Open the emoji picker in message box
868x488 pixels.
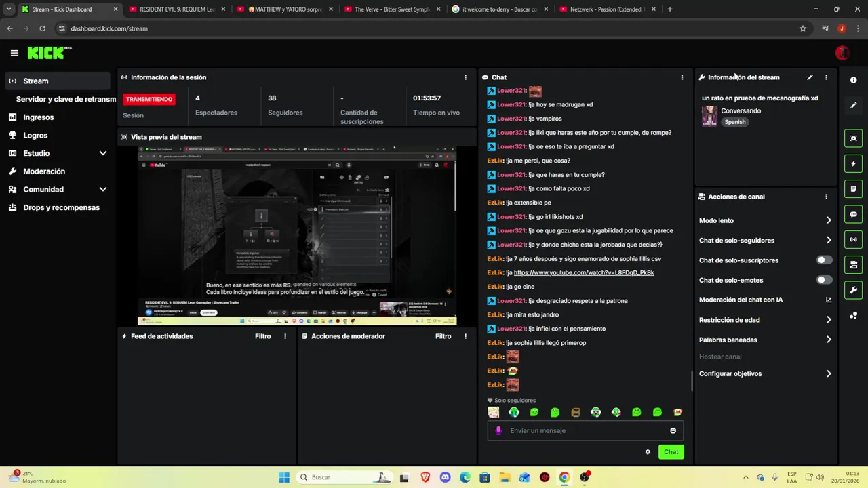[673, 430]
